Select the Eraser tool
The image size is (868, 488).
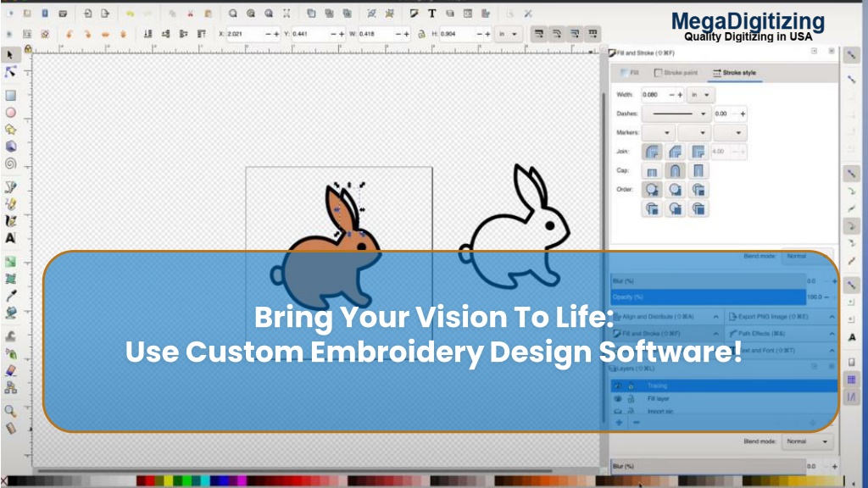(x=10, y=371)
